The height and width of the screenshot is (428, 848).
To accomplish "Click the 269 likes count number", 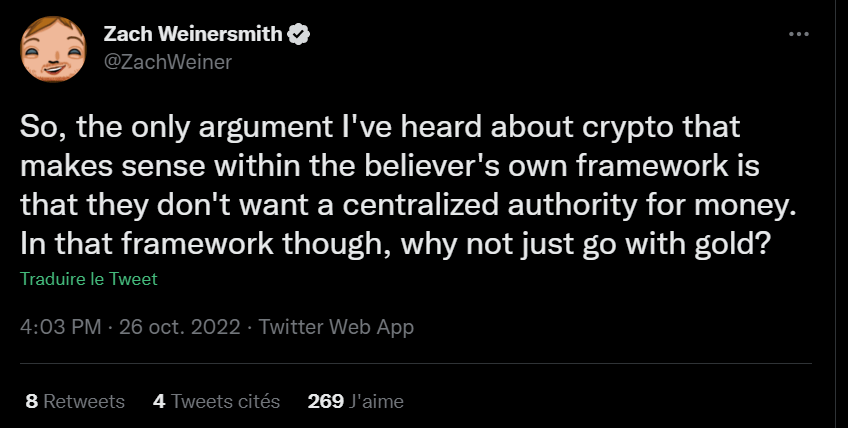I will pyautogui.click(x=326, y=402).
